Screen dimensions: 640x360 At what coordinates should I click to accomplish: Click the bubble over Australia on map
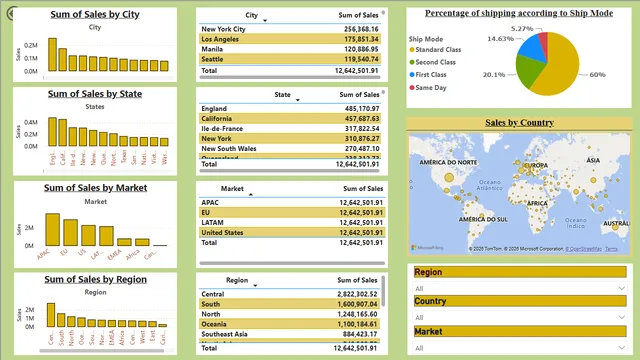(x=615, y=227)
